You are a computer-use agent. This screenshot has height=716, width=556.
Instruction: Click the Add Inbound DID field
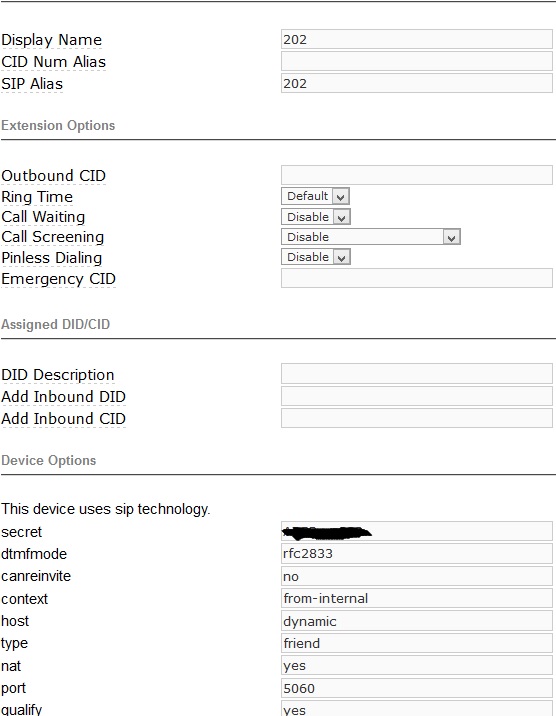coord(417,396)
